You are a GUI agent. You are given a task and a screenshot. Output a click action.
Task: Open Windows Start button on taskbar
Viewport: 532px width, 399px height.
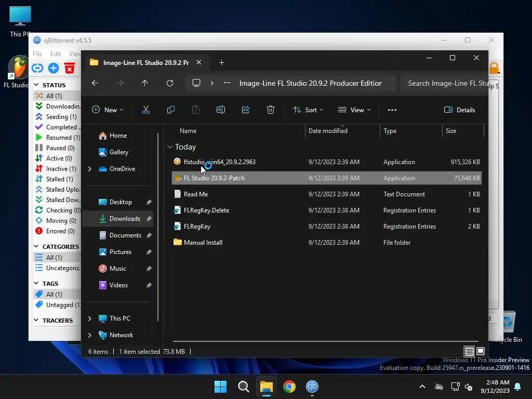[x=220, y=387]
